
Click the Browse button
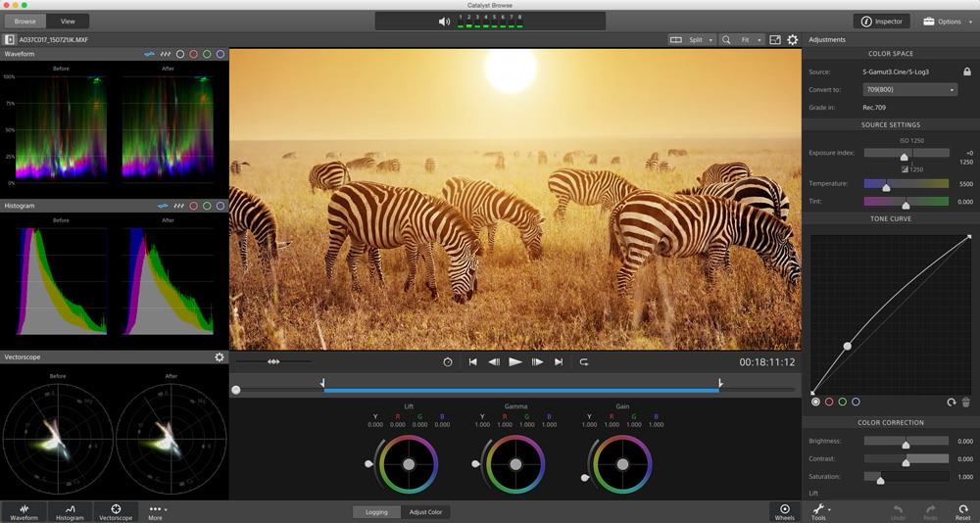(25, 22)
